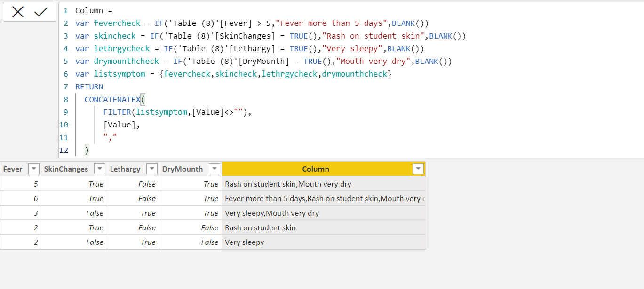Click the 'Very sleepy,Mouth very dry' cell

click(x=324, y=213)
